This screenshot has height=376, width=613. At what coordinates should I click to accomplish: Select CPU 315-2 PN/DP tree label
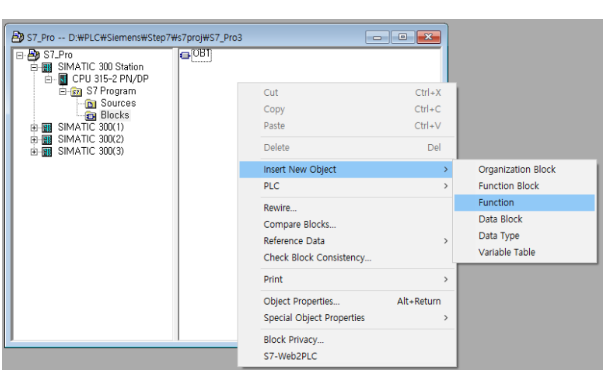tap(110, 79)
